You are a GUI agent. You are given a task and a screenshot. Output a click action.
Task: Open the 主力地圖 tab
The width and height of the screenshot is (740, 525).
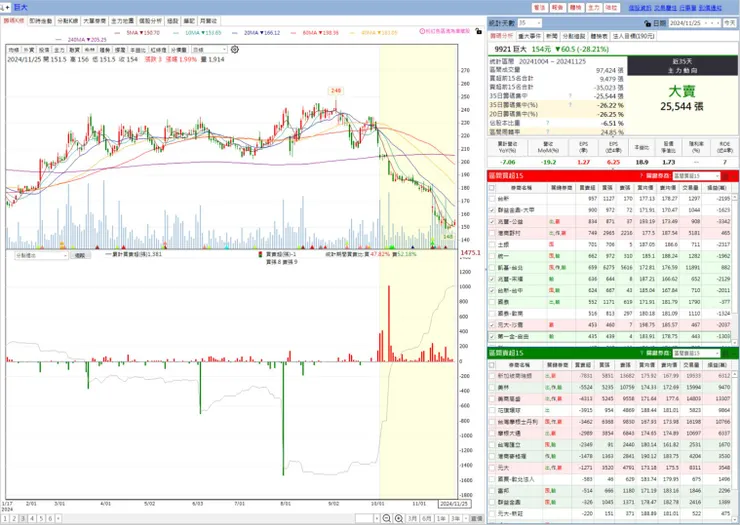click(x=122, y=21)
